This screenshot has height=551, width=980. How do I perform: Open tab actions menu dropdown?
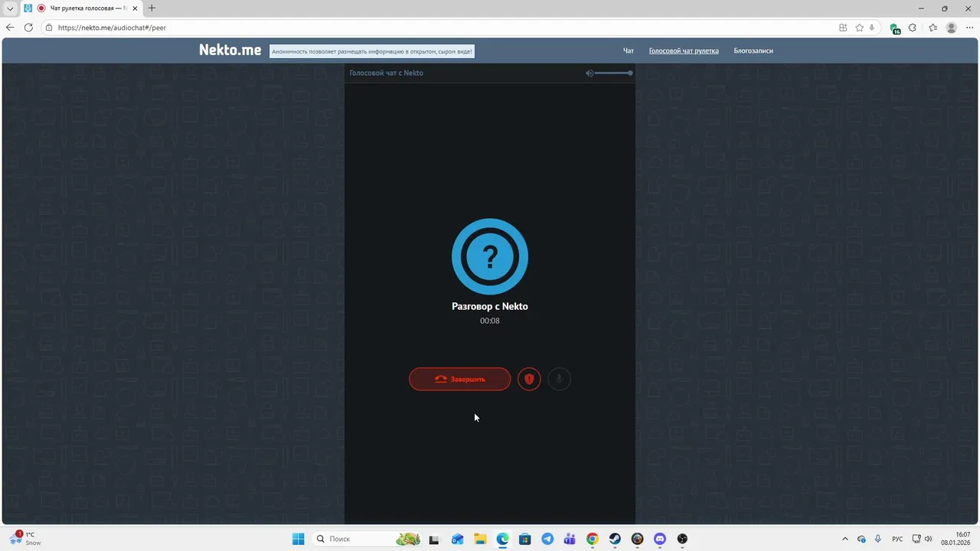click(10, 8)
